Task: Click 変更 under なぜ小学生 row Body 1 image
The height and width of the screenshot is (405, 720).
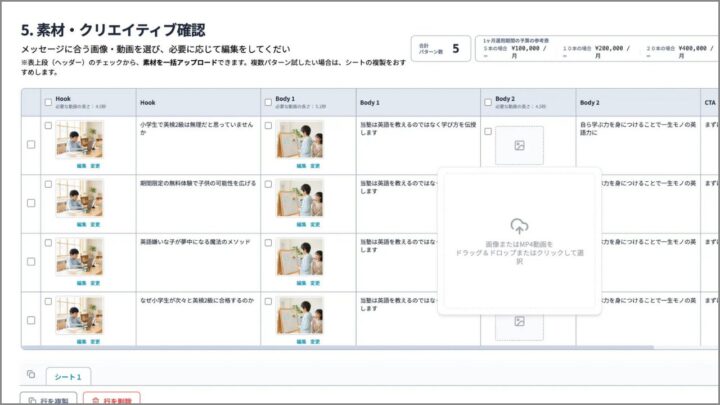Action: [315, 342]
